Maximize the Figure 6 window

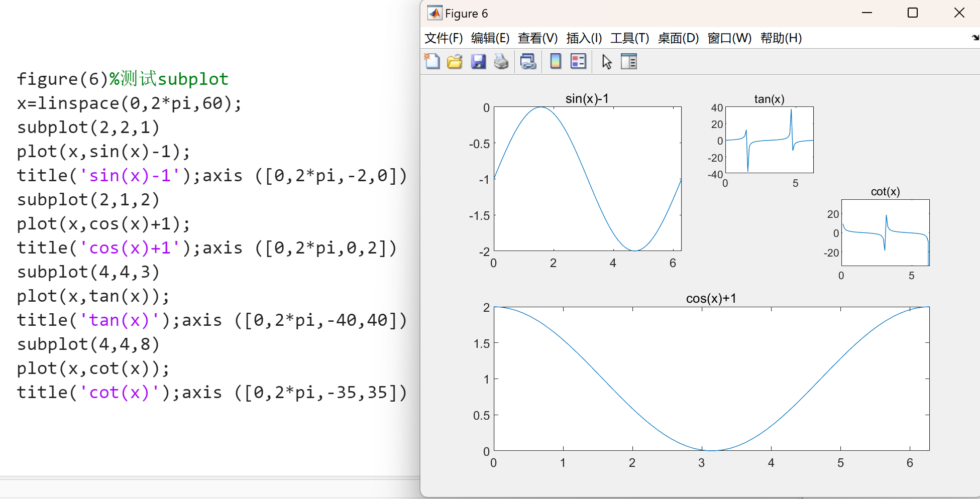click(913, 13)
